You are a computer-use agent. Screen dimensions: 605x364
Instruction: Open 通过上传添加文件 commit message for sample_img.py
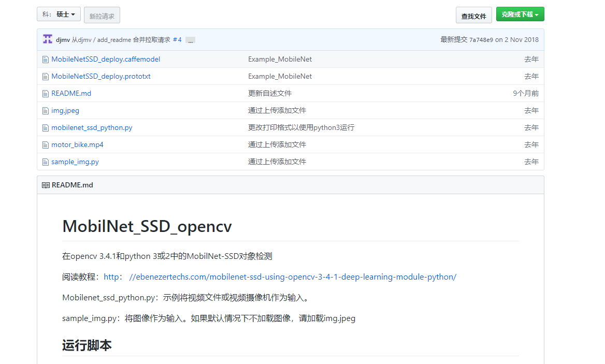[277, 162]
